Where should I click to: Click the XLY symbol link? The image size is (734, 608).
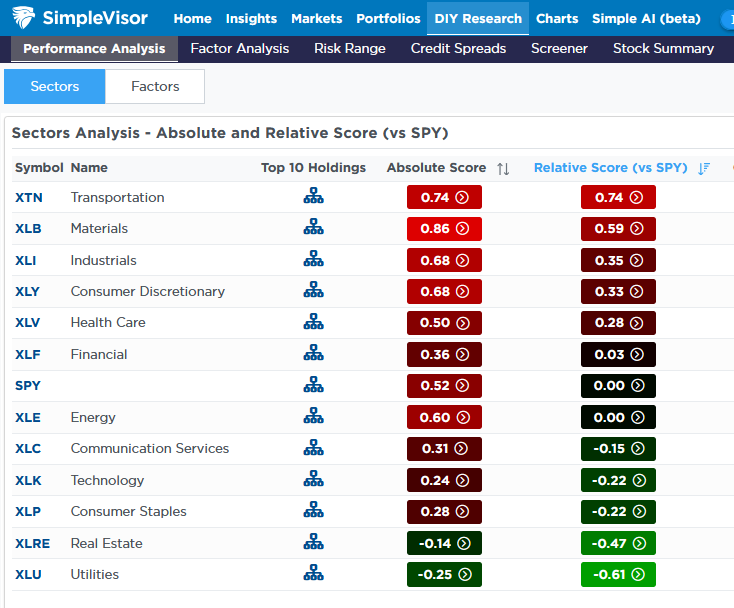28,292
